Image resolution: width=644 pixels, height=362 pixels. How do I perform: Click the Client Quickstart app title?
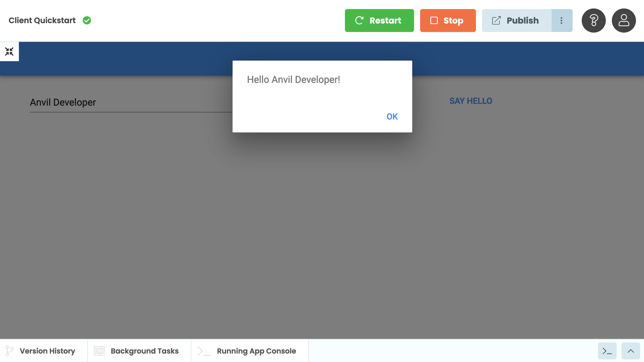pyautogui.click(x=42, y=21)
